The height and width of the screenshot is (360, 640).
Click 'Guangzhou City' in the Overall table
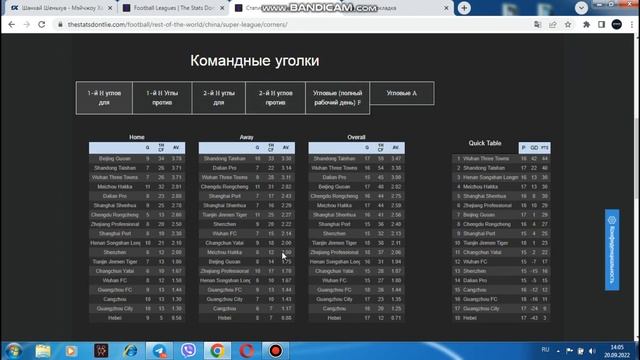[334, 299]
